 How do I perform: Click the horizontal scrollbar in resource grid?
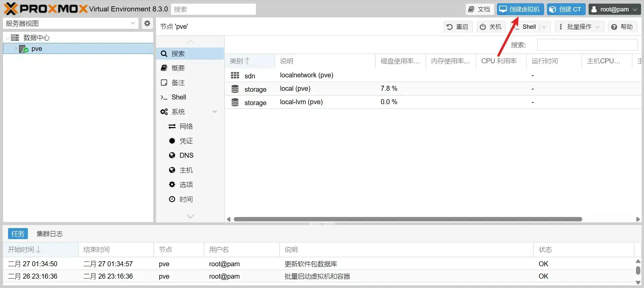click(x=408, y=219)
